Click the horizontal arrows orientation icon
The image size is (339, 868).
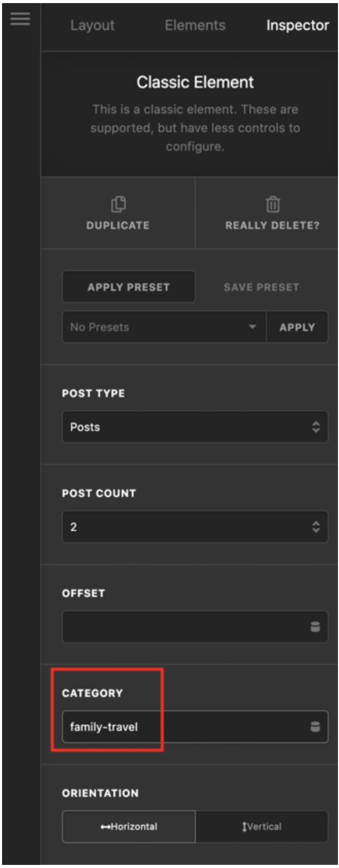(x=105, y=826)
